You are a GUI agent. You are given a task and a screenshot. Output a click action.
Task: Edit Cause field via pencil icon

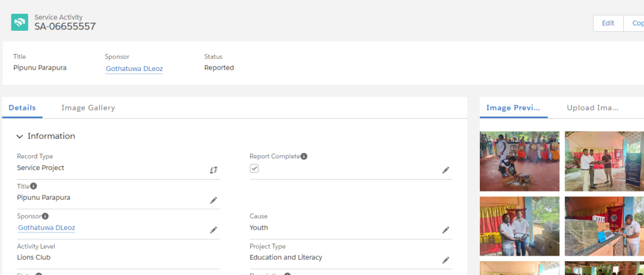coord(446,230)
